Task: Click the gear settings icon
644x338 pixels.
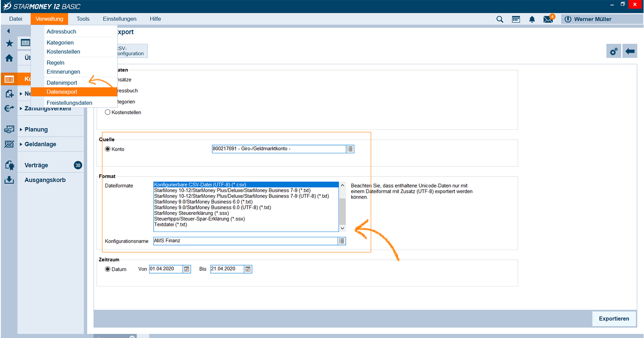Action: (613, 52)
